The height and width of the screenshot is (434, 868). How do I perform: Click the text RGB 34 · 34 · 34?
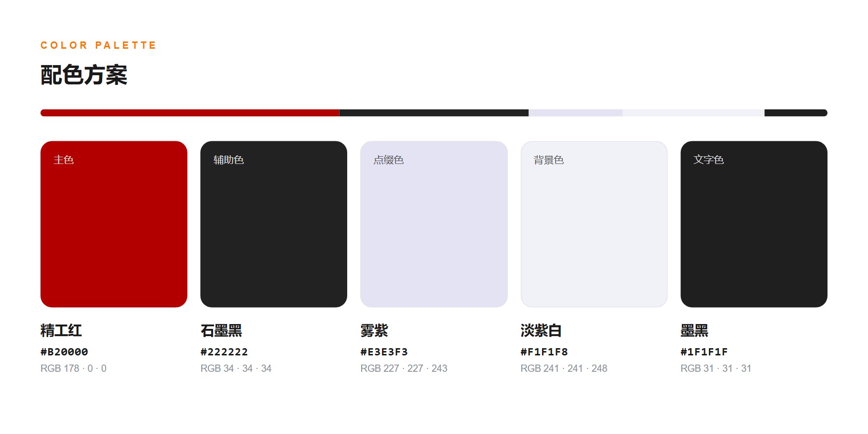coord(236,368)
